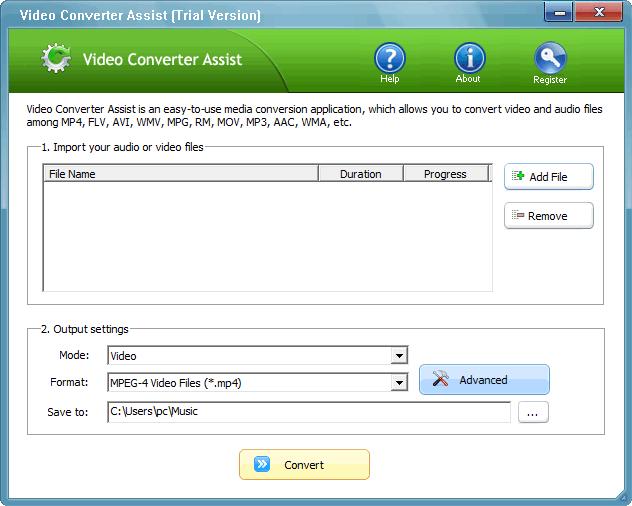Click the gear logo beside the app title
Screen dimensions: 632x506
(56, 58)
